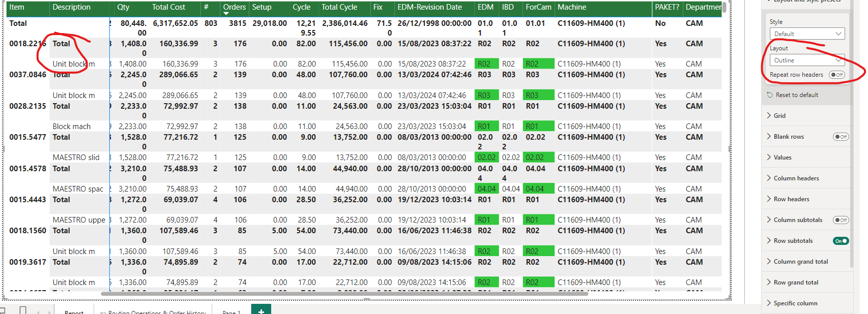The image size is (868, 314).
Task: Switch to mobile layout view icon
Action: (23, 310)
